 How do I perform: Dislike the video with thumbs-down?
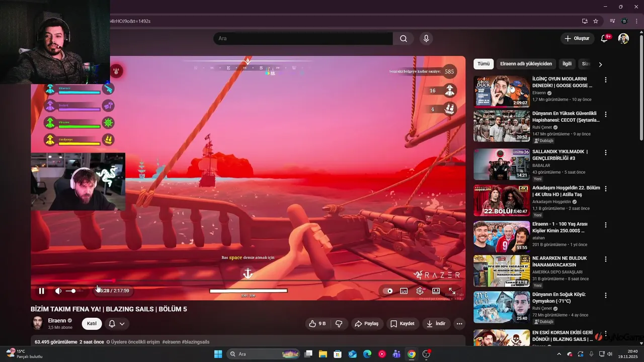point(339,324)
